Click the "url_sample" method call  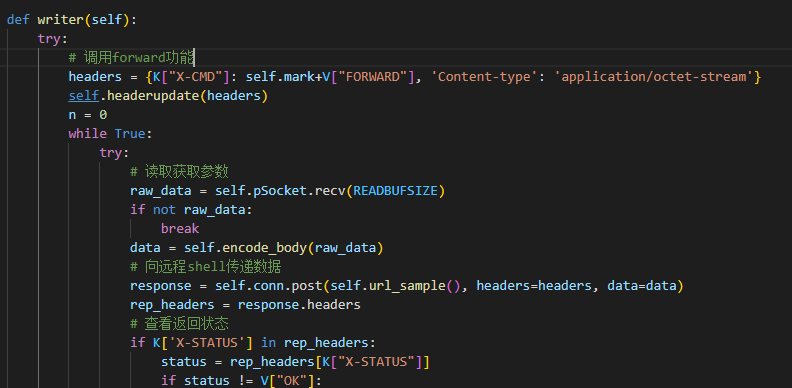(x=407, y=286)
